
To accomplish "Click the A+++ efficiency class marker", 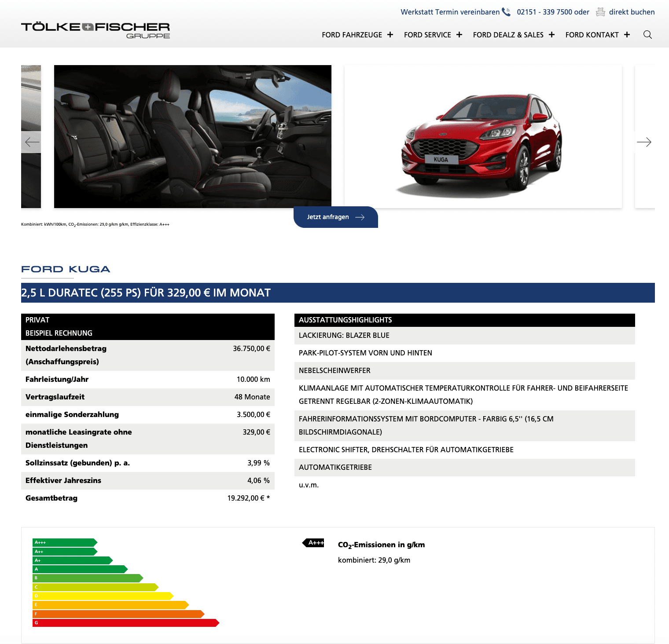I will [313, 543].
